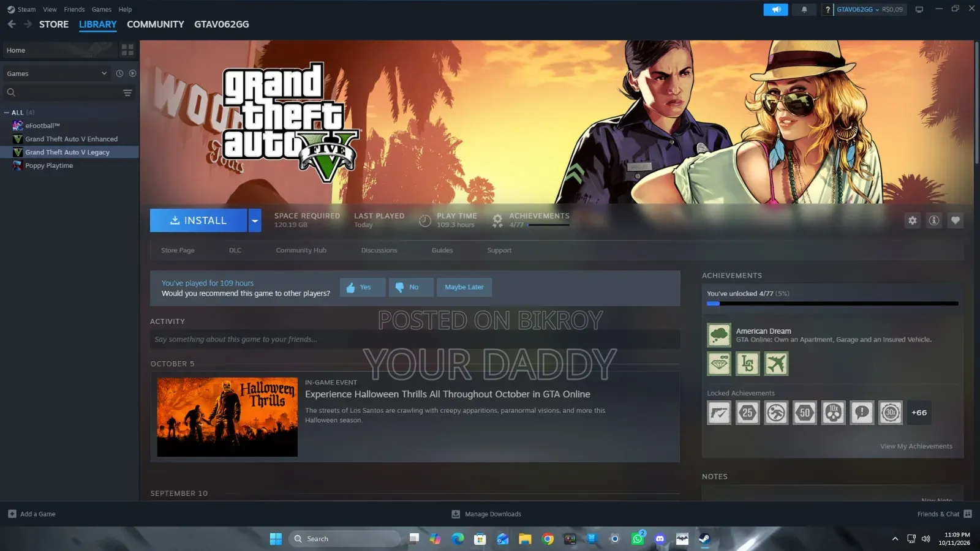The width and height of the screenshot is (980, 551).
Task: Show hidden system tray icons
Action: pos(895,539)
